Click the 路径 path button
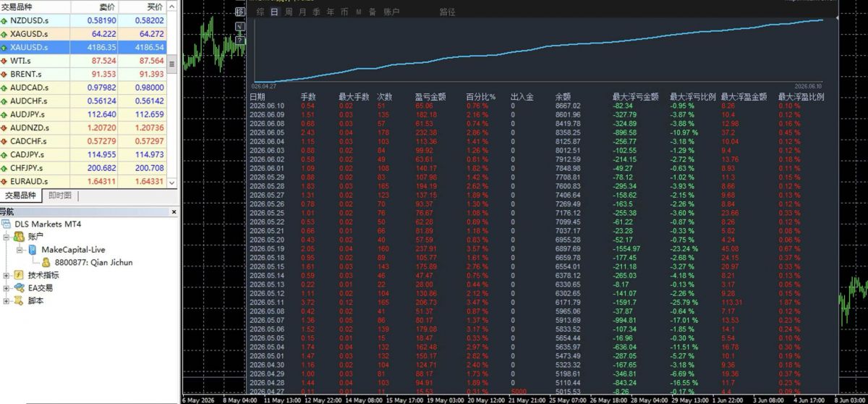The width and height of the screenshot is (868, 404). point(448,12)
